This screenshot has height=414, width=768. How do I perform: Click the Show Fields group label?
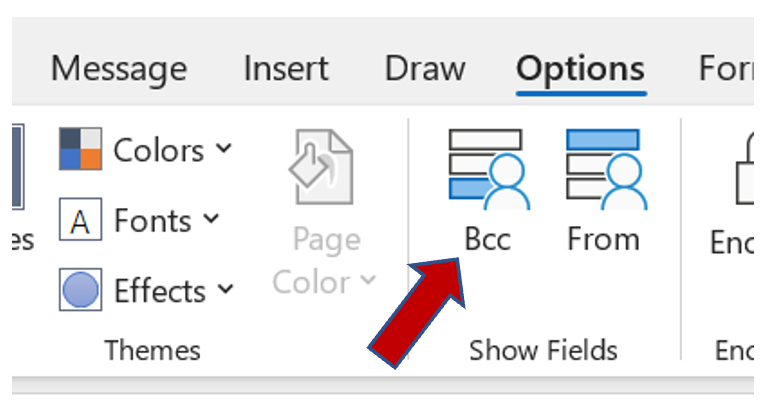click(543, 350)
